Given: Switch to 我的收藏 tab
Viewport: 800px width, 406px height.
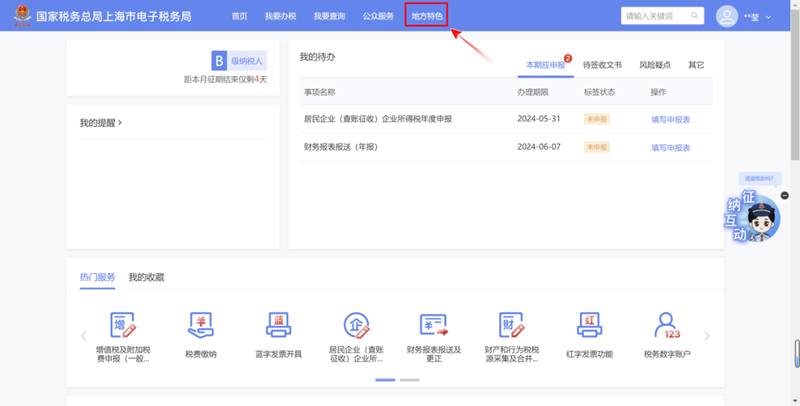Looking at the screenshot, I should 146,277.
